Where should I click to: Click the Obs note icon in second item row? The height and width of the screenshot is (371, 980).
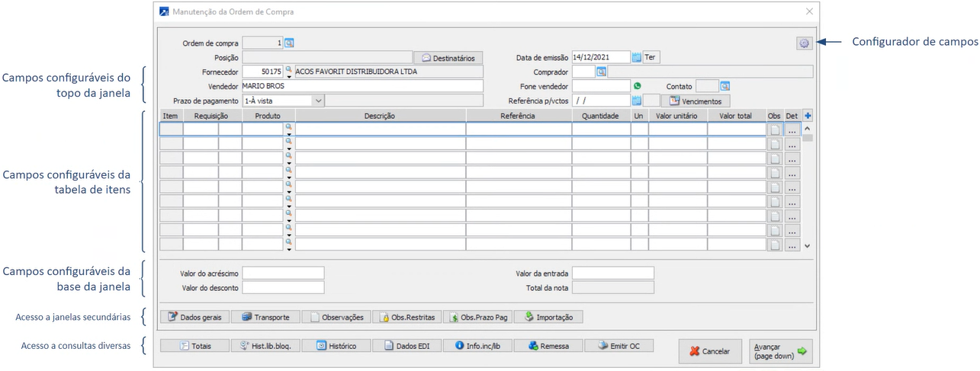pyautogui.click(x=776, y=144)
